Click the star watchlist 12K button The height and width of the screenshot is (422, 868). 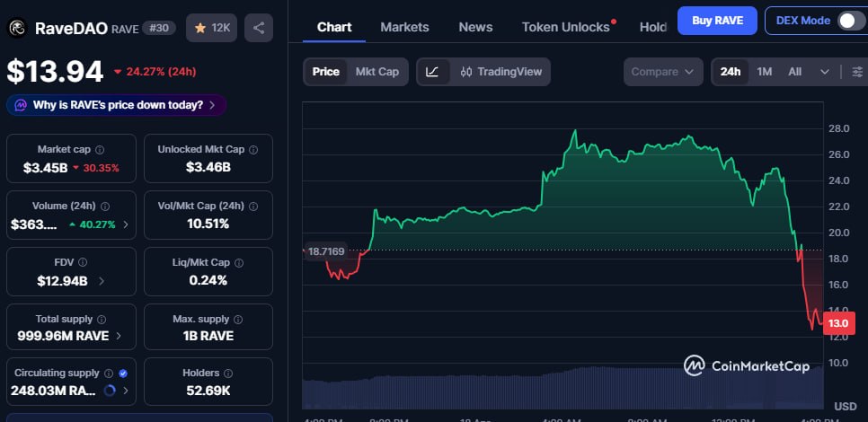click(x=212, y=28)
